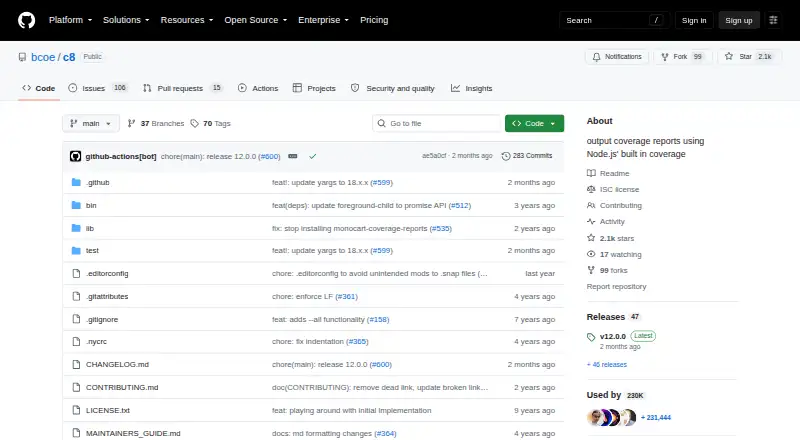Open the + 46 releases link

[x=607, y=364]
